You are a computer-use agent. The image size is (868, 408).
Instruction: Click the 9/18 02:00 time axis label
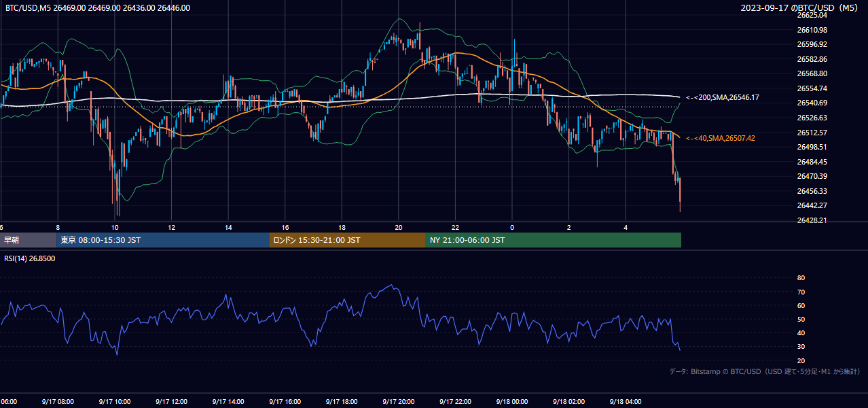point(569,402)
